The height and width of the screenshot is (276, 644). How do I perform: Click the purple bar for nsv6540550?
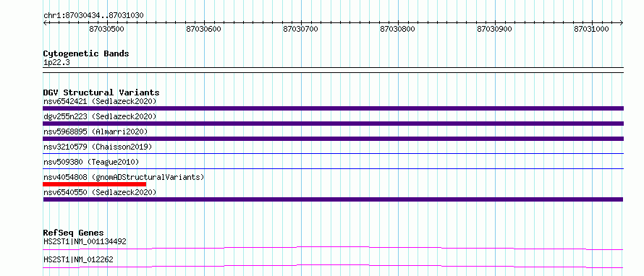click(333, 199)
